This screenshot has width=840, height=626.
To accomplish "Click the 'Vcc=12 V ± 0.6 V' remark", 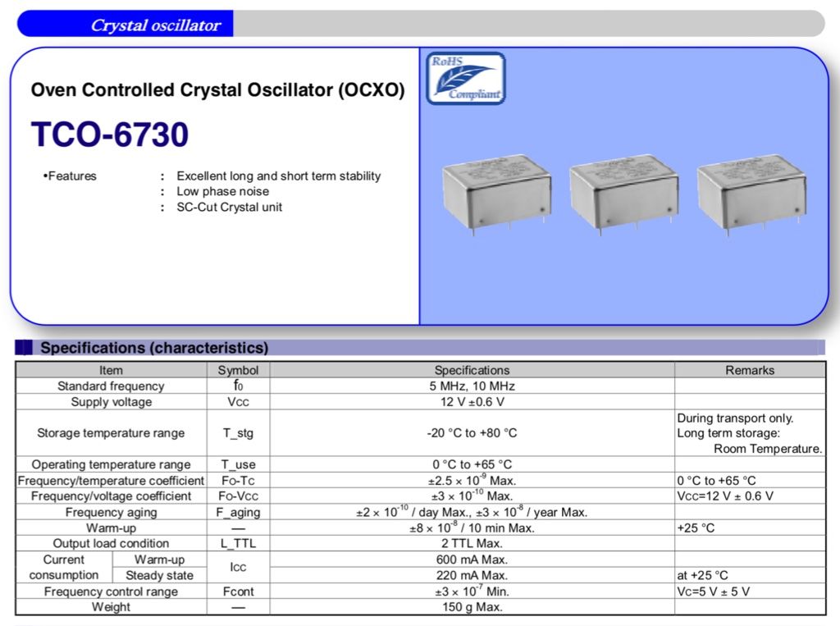I will coord(725,496).
